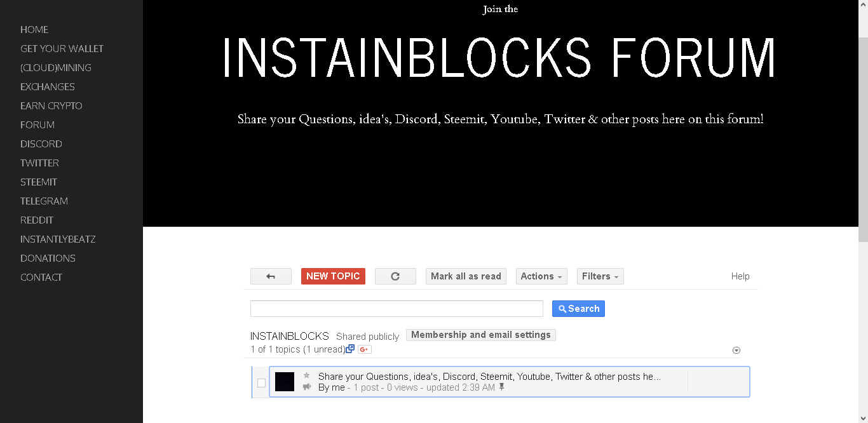Viewport: 868px width, 423px height.
Task: Click '1 of 1 topics (1 unread)' text
Action: [298, 349]
